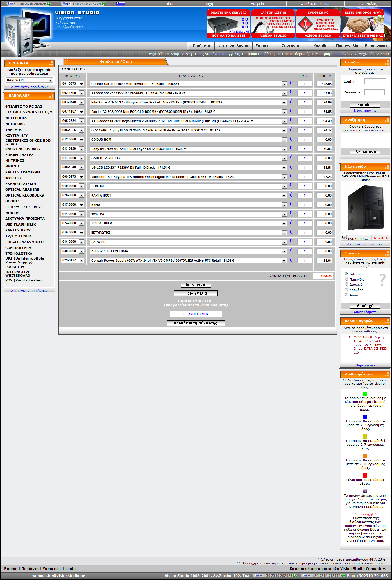Select the Παιχνίδια survey option

(x=347, y=279)
